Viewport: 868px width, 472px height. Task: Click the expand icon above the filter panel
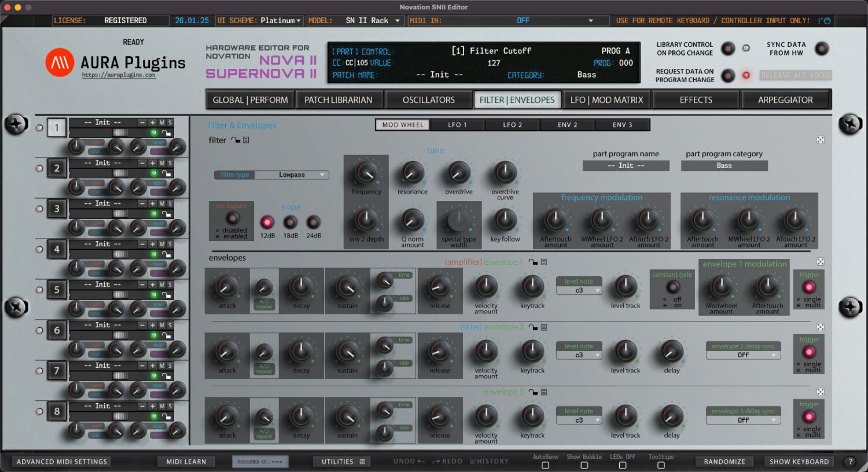pos(821,140)
